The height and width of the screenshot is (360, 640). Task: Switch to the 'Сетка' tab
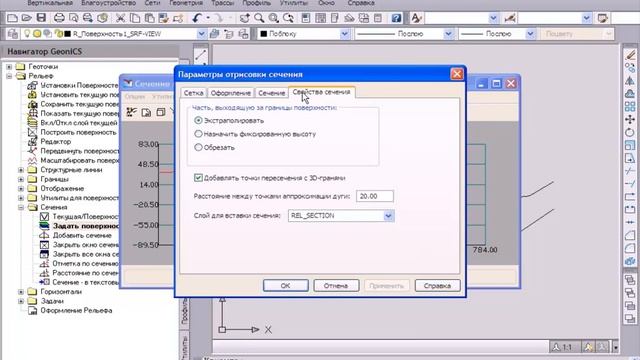(193, 93)
